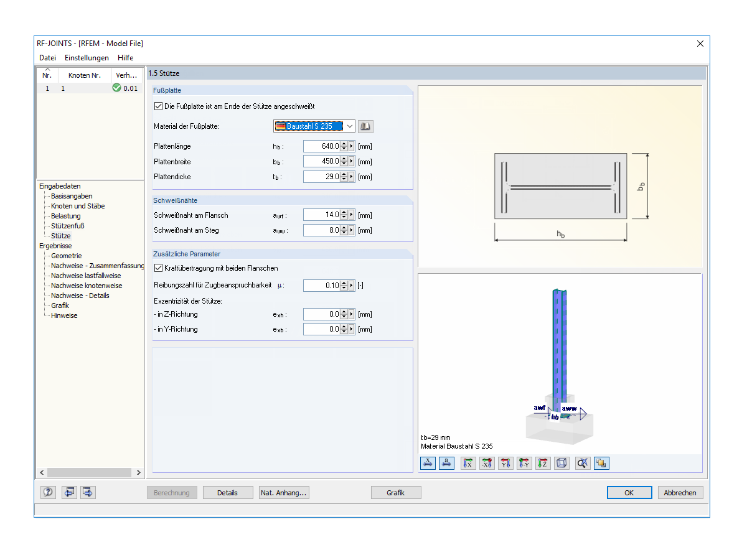This screenshot has width=747, height=560.
Task: Select Stützenfuß in the tree
Action: (68, 226)
